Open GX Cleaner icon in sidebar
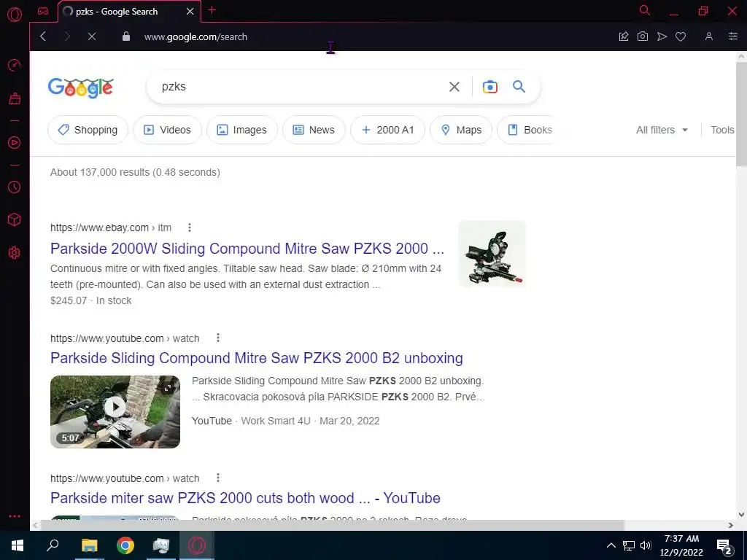The width and height of the screenshot is (747, 560). (x=15, y=98)
